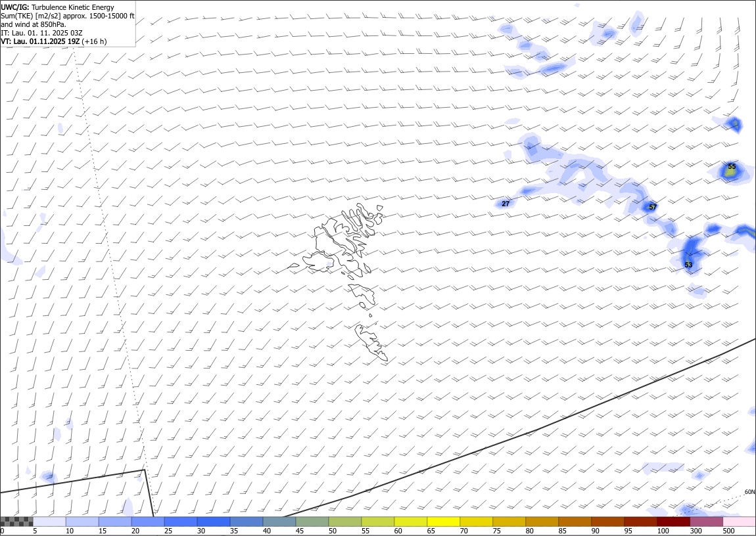Select the 60–65 legend color swatch
The width and height of the screenshot is (756, 536).
click(410, 522)
